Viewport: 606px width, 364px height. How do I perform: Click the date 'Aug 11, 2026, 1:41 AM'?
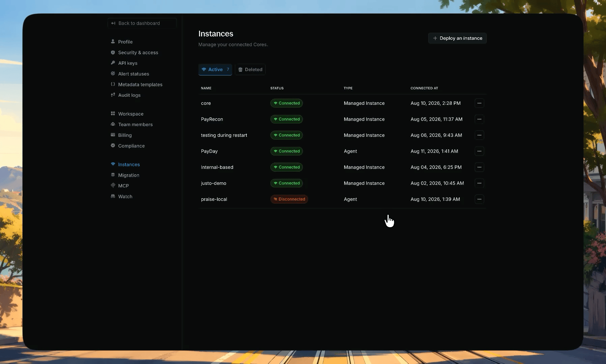coord(434,151)
